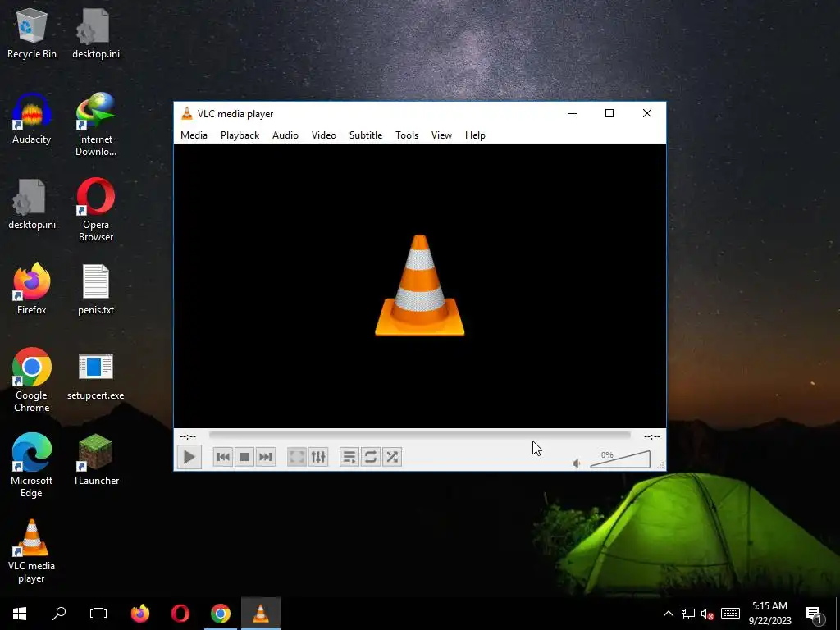
Task: Open the Action Center notifications icon
Action: [x=815, y=614]
